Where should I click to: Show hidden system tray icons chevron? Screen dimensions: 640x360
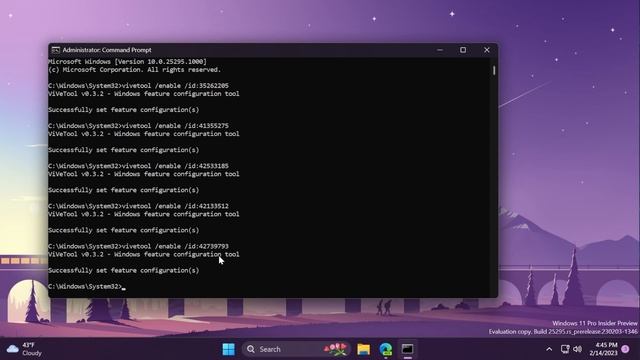click(549, 349)
